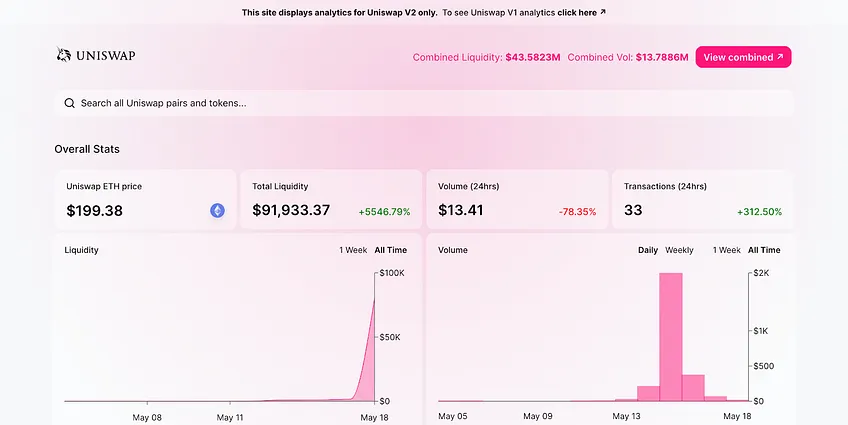This screenshot has height=425, width=848.
Task: Click the Total Liquidity stat card
Action: (331, 200)
